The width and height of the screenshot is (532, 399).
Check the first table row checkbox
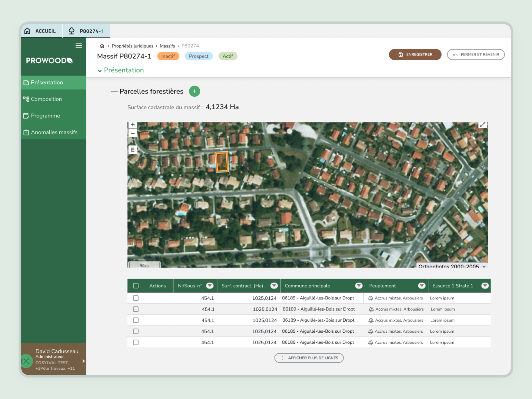(x=136, y=298)
